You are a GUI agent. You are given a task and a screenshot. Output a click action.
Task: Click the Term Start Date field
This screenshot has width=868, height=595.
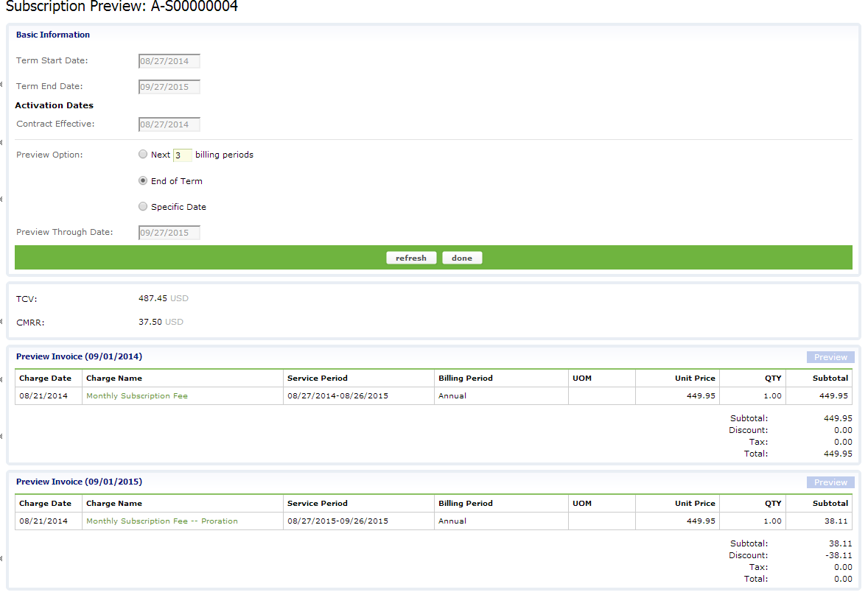click(x=169, y=61)
